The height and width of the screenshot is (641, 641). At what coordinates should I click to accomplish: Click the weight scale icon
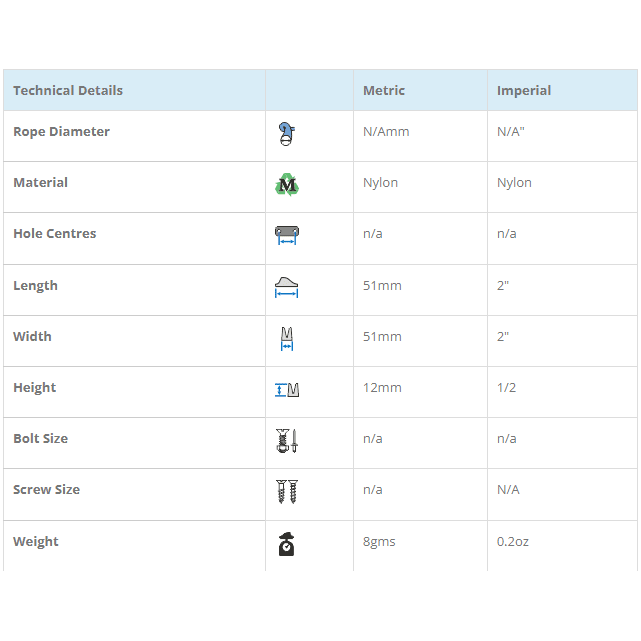(287, 543)
